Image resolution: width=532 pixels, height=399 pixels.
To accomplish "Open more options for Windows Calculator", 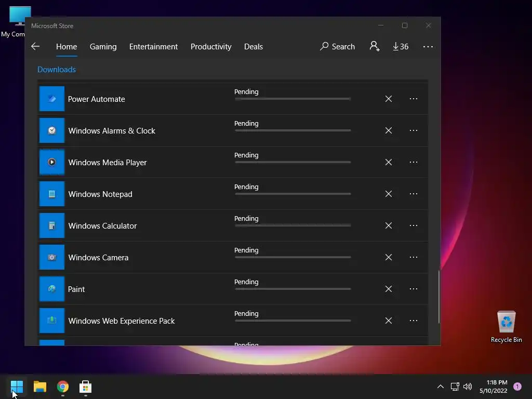I will click(413, 225).
